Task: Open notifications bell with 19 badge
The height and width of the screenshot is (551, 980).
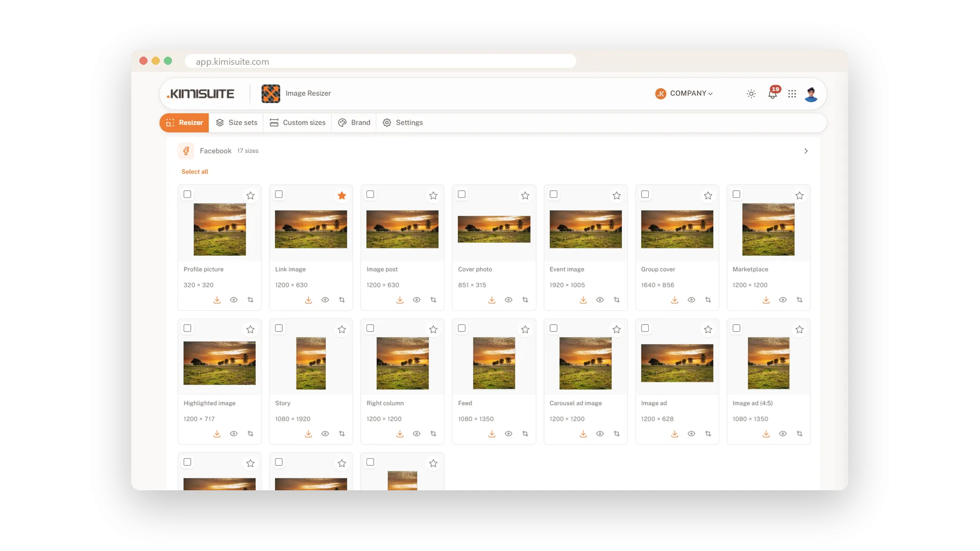Action: click(x=773, y=93)
